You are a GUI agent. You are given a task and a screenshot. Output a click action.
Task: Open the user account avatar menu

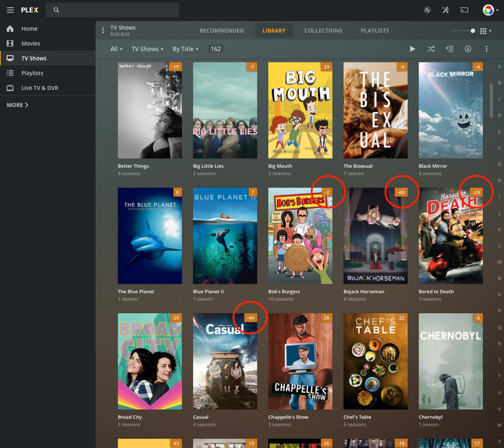tap(491, 10)
